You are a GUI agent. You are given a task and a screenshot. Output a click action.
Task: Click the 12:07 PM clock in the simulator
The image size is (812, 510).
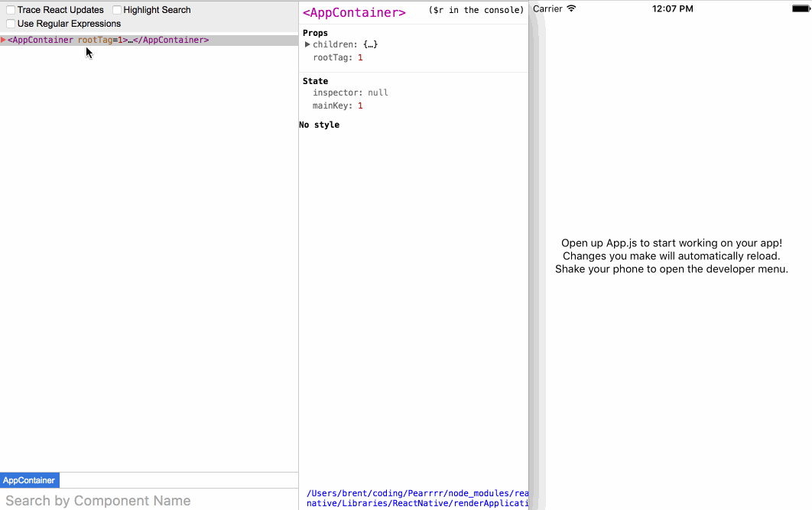pyautogui.click(x=672, y=8)
